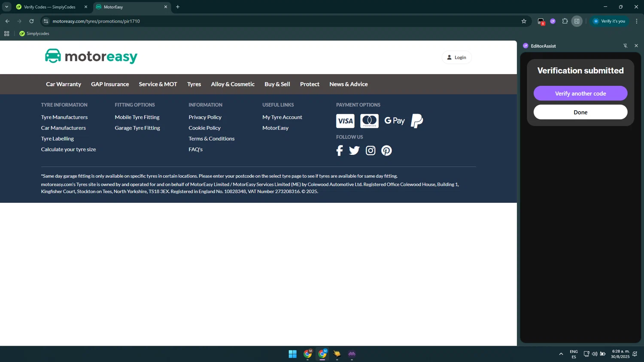Click the Visa payment icon

coord(345,121)
